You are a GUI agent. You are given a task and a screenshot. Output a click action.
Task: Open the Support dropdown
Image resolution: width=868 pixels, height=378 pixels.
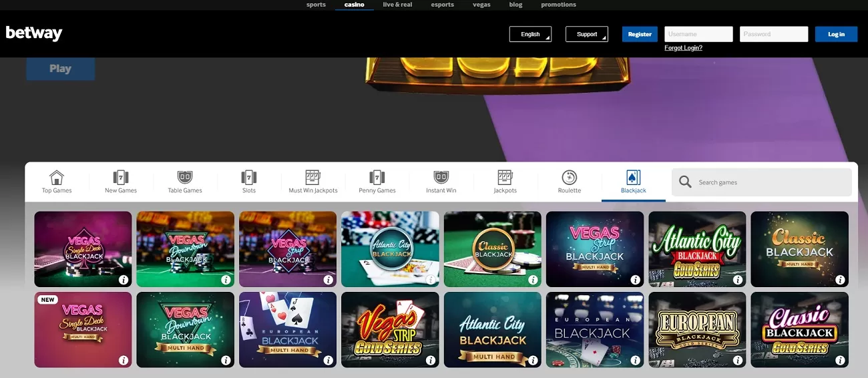587,34
